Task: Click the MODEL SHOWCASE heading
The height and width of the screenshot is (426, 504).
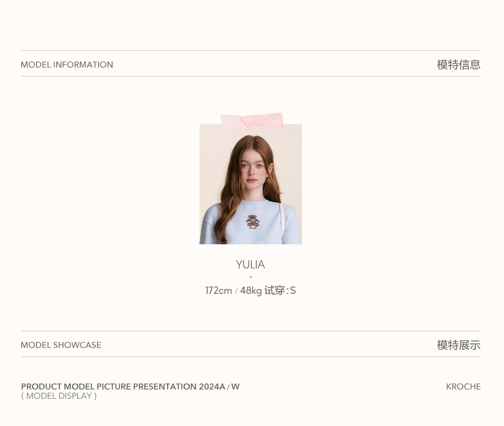Action: click(61, 345)
